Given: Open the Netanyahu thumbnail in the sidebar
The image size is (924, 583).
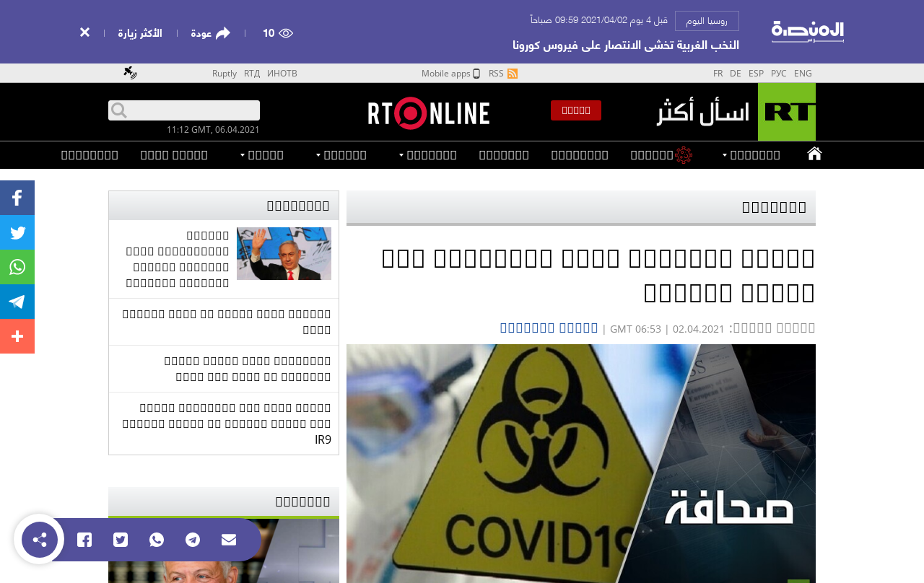Looking at the screenshot, I should pyautogui.click(x=284, y=253).
